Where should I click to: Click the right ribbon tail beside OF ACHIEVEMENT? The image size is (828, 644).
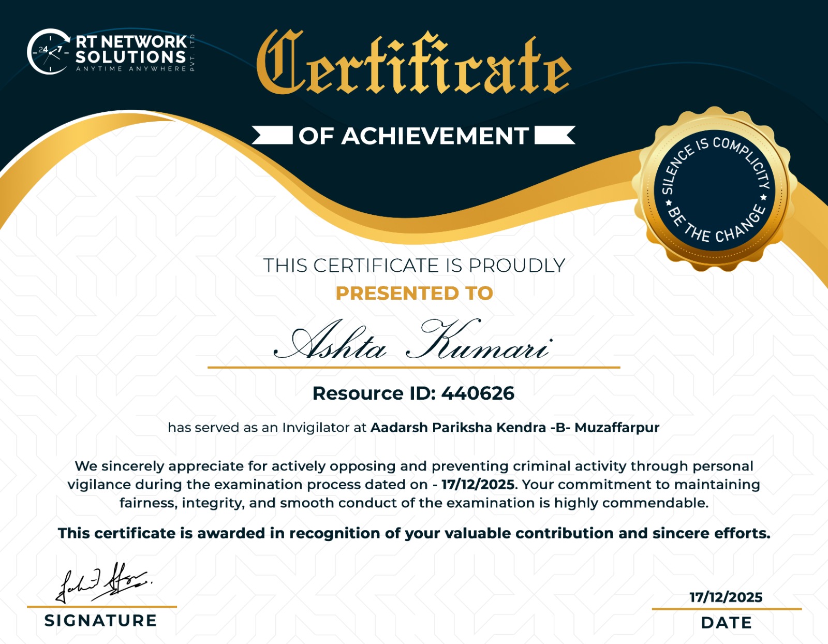(554, 135)
